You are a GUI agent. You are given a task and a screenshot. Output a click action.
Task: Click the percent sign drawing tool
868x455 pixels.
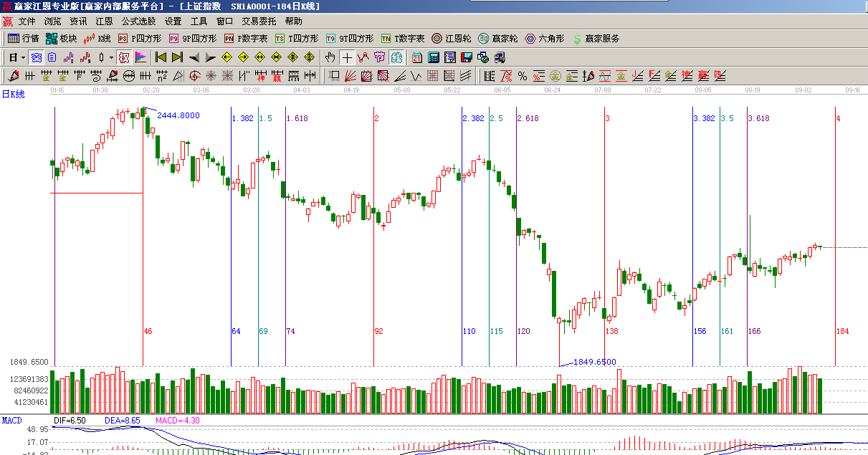[x=523, y=76]
